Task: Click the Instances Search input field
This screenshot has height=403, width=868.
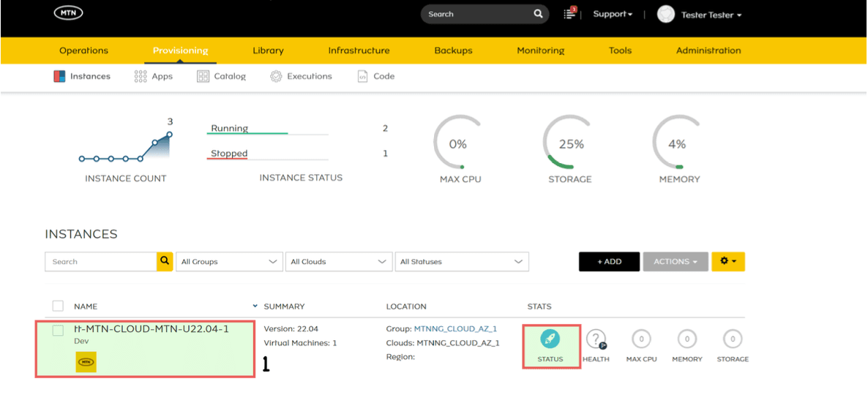Action: [101, 261]
